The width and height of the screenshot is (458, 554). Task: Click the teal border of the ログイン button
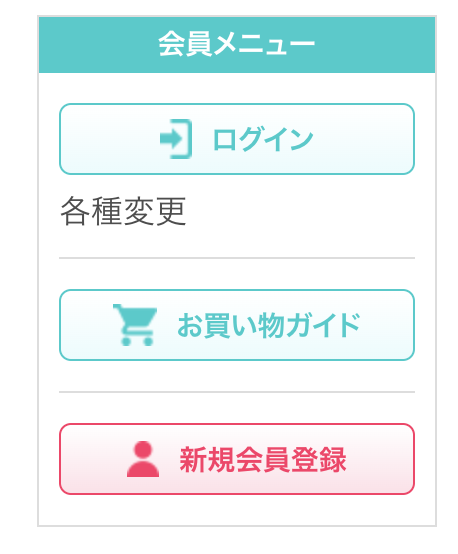[x=237, y=104]
